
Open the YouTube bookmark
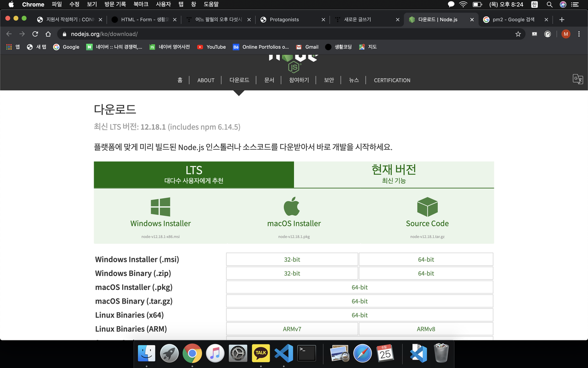[211, 47]
